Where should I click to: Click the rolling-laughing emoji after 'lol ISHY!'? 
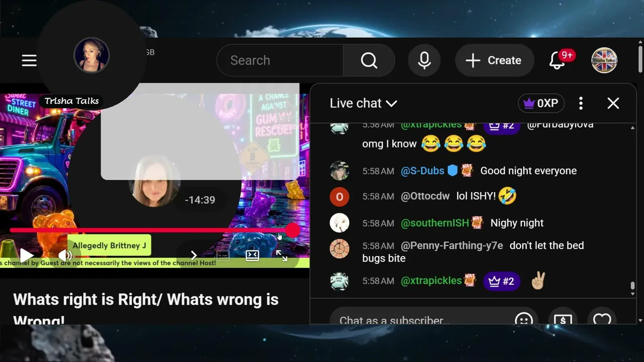[508, 196]
